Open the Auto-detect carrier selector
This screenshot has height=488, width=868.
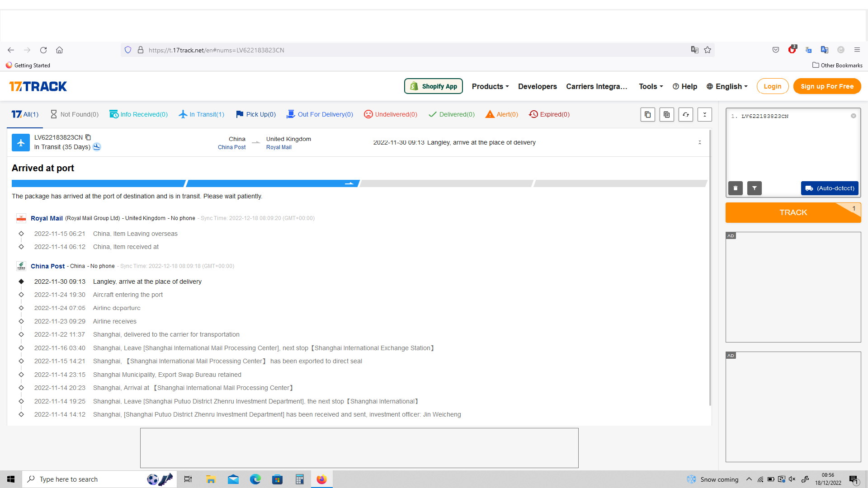click(x=830, y=188)
